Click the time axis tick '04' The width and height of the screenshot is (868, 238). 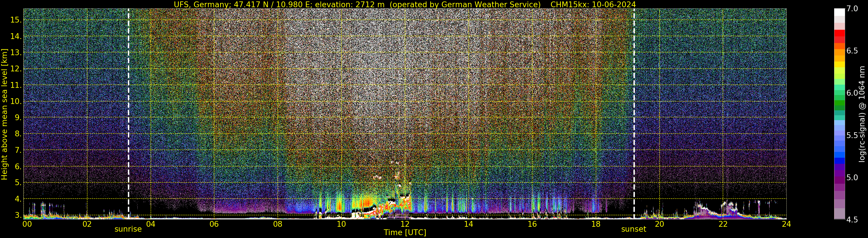click(151, 224)
